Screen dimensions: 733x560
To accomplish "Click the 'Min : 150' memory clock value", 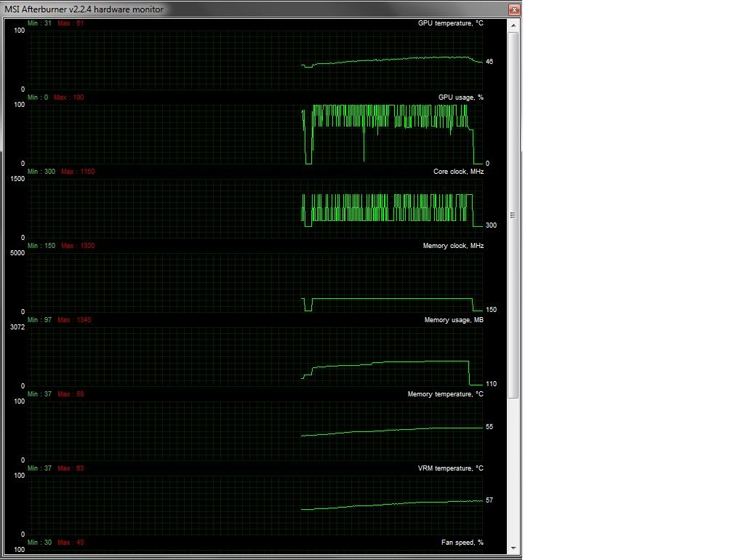I will coord(41,245).
